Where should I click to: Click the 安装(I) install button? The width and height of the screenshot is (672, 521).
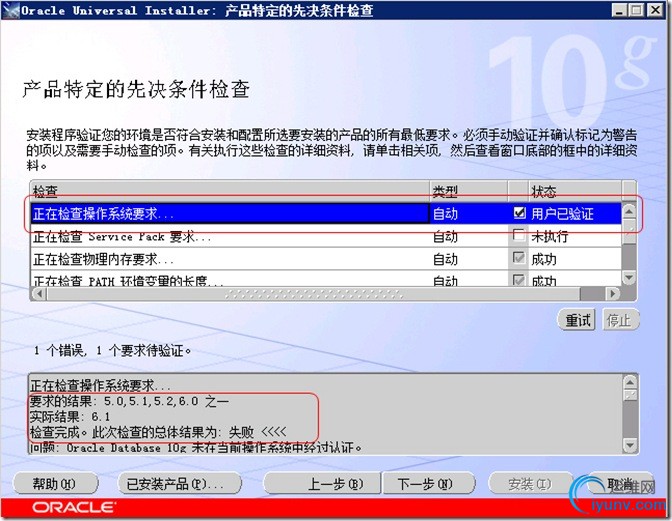click(530, 484)
